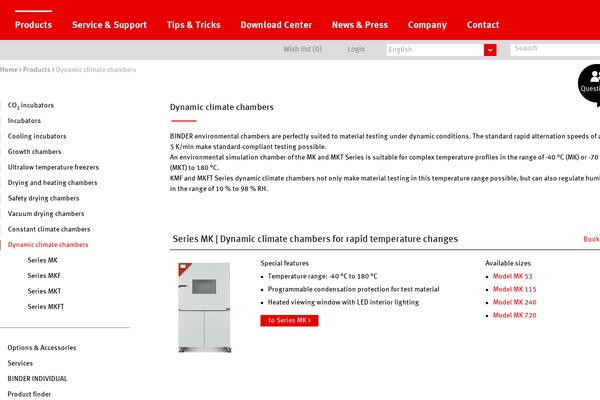Viewport: 600px width, 400px height.
Task: Open Model MK 53 link
Action: [512, 276]
